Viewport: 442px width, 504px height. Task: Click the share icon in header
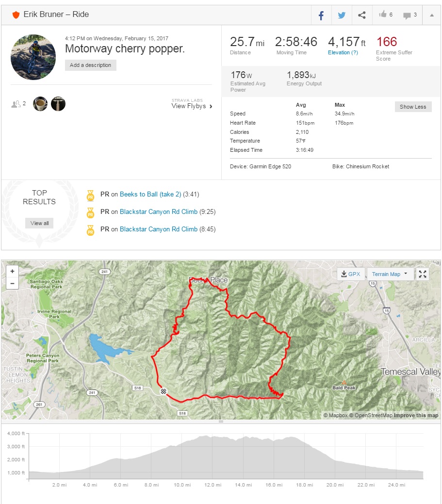click(x=361, y=15)
